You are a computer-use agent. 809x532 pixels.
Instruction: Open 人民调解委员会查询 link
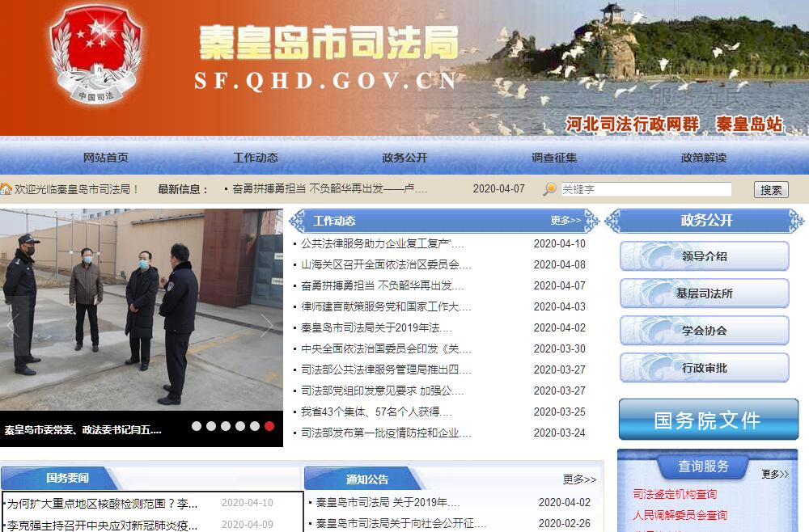pos(680,514)
